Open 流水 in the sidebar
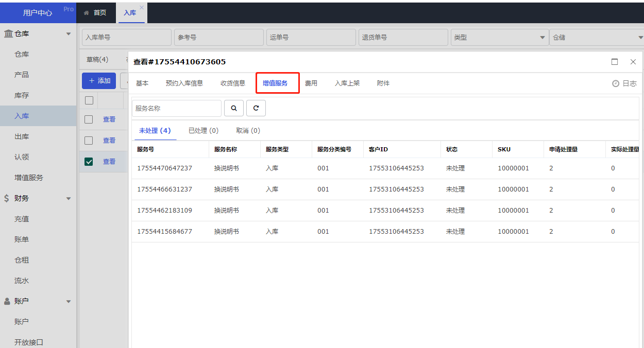The height and width of the screenshot is (348, 644). (22, 281)
